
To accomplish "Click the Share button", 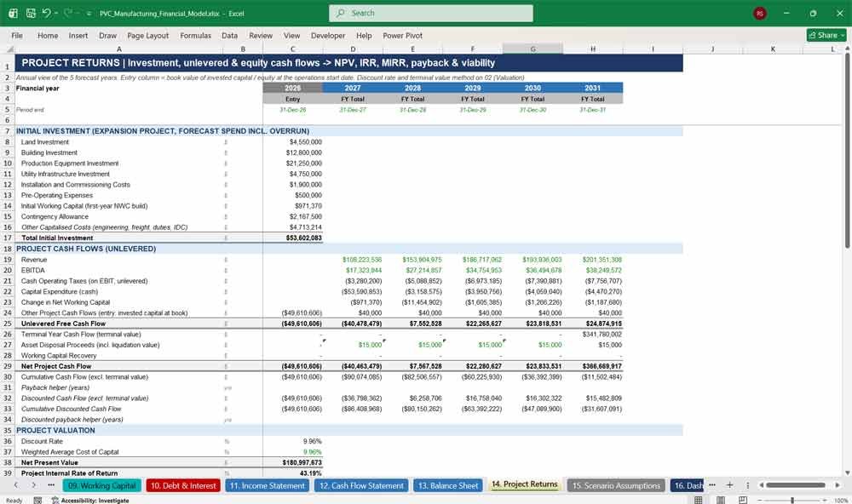I will 826,35.
